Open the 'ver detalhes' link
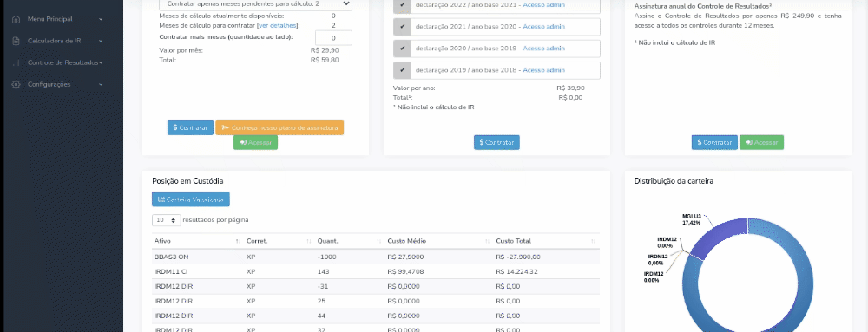The width and height of the screenshot is (868, 332). pos(278,25)
